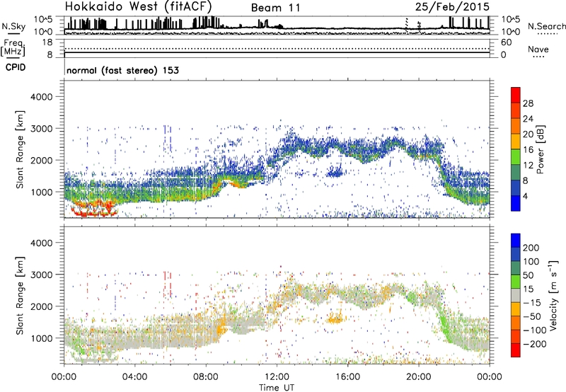The width and height of the screenshot is (566, 392).
Task: Click the "Freq. [MHz]" axis label
Action: (x=13, y=47)
